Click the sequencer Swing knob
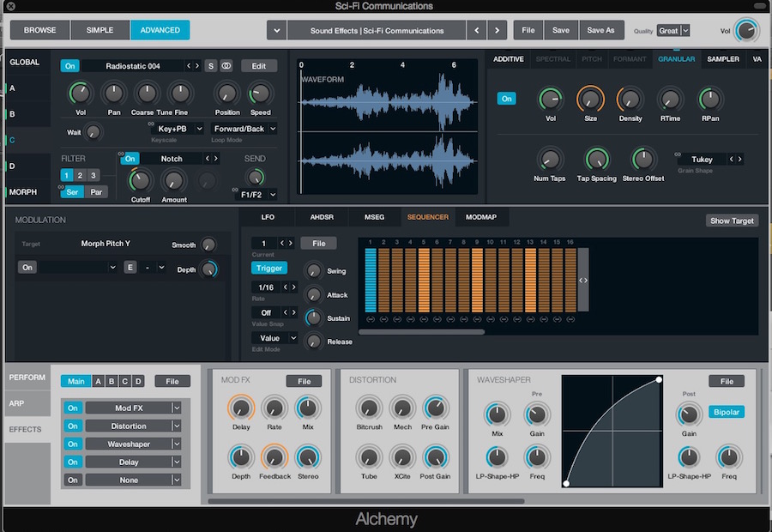Image resolution: width=772 pixels, height=532 pixels. [313, 270]
